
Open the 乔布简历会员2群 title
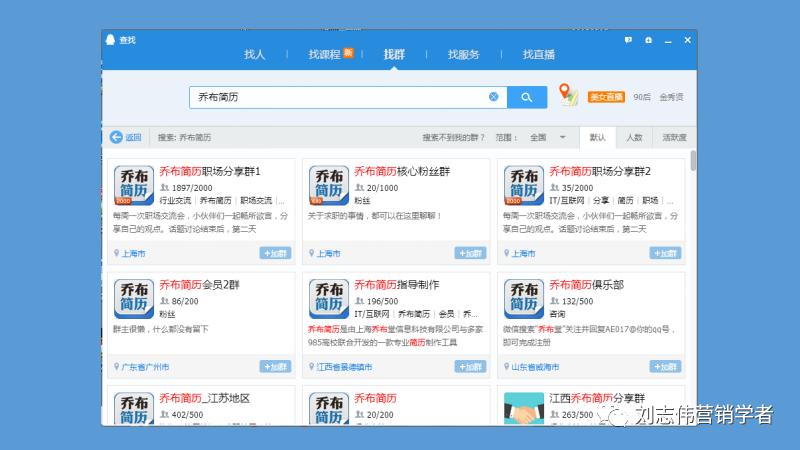199,285
